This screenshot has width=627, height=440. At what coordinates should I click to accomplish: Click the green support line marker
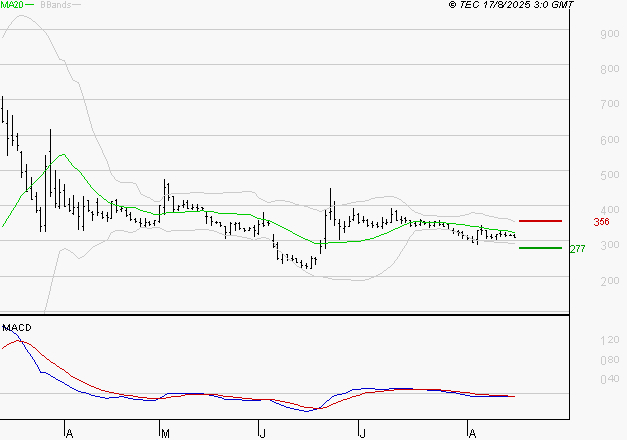540,248
